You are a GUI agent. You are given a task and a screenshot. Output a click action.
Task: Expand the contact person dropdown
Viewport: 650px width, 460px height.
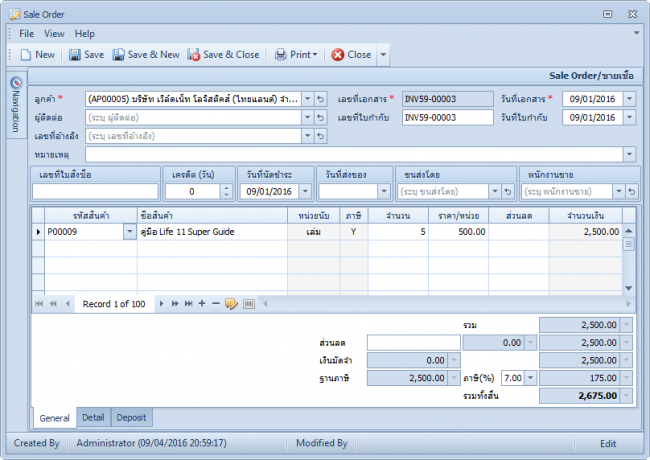pyautogui.click(x=308, y=117)
